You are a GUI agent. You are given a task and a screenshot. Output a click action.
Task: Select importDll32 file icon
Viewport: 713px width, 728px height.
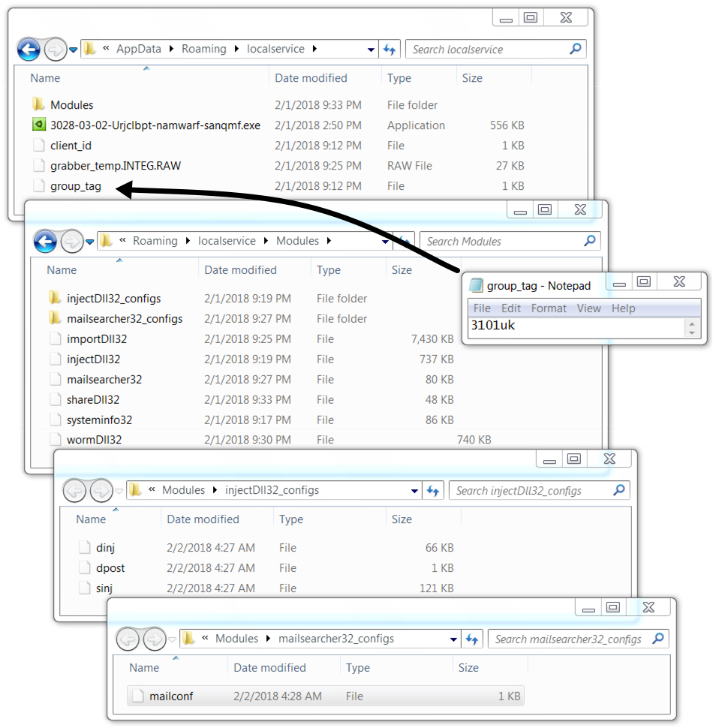pos(56,338)
